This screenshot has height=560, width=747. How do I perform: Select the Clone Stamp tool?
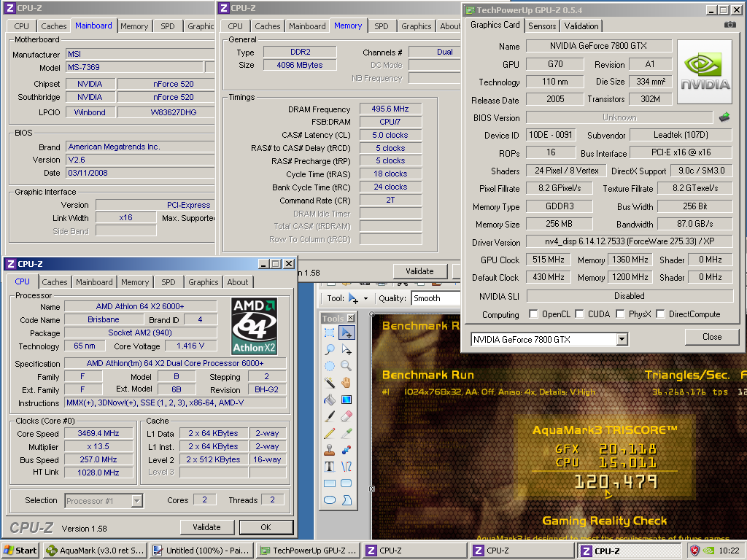tap(330, 449)
